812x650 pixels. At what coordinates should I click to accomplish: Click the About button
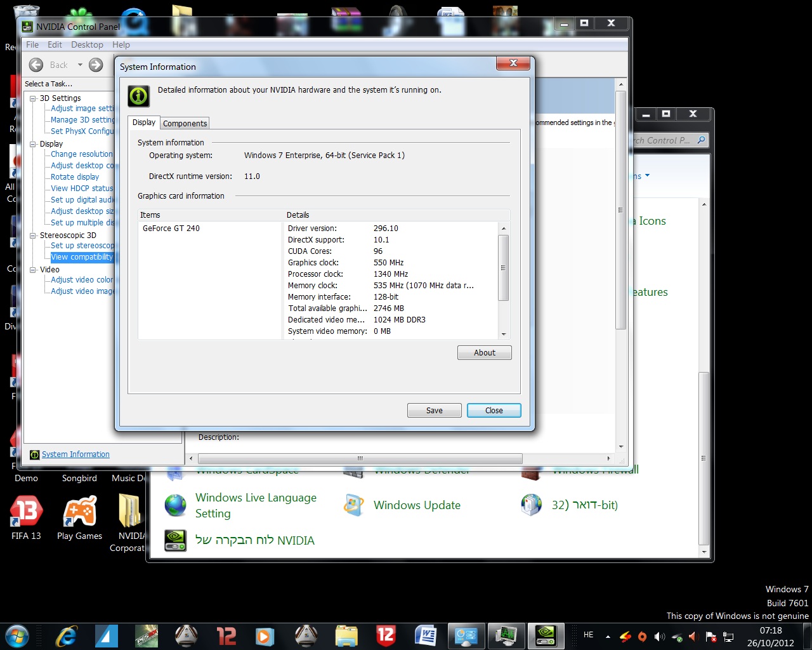[484, 353]
